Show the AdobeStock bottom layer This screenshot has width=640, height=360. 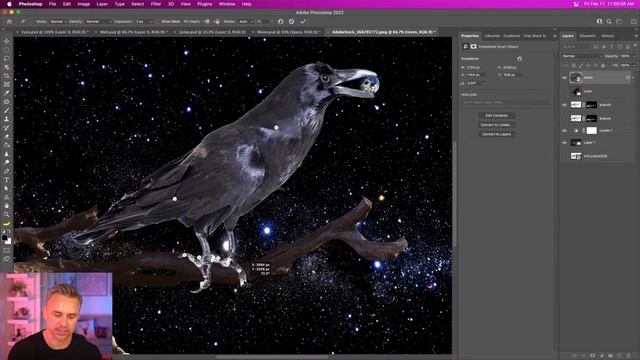pos(564,156)
